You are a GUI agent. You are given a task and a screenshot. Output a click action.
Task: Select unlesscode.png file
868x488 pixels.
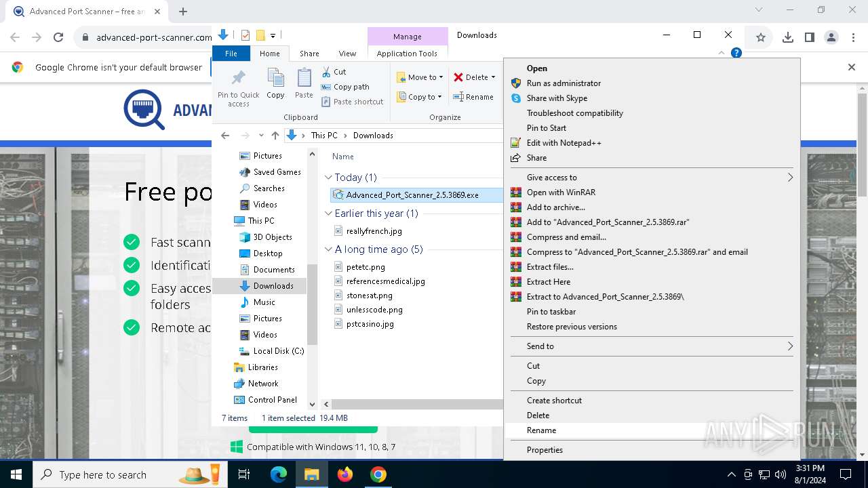[x=374, y=310]
